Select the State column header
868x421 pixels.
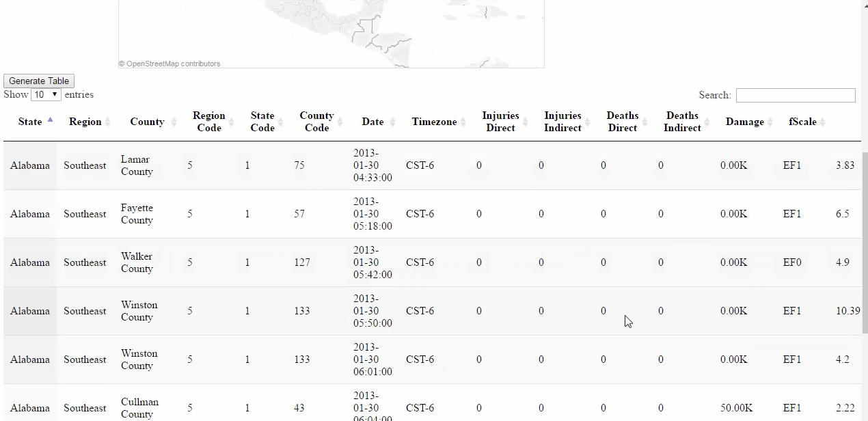29,122
